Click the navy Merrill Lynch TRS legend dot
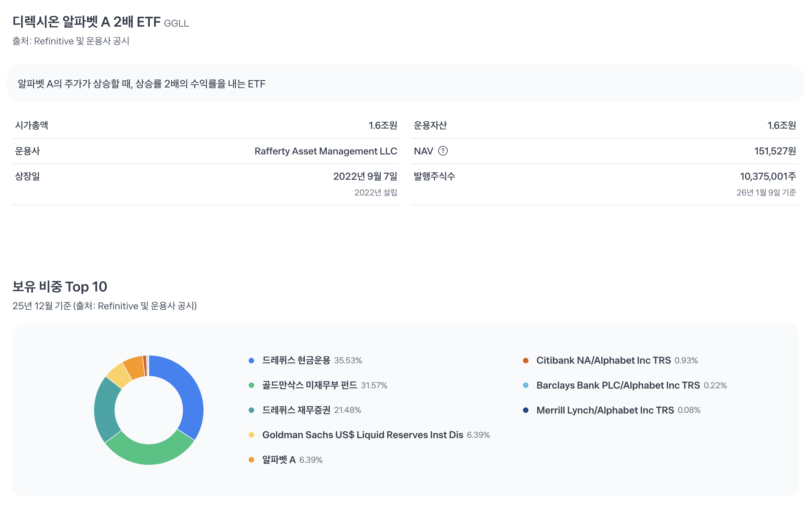The width and height of the screenshot is (812, 512). pyautogui.click(x=526, y=410)
